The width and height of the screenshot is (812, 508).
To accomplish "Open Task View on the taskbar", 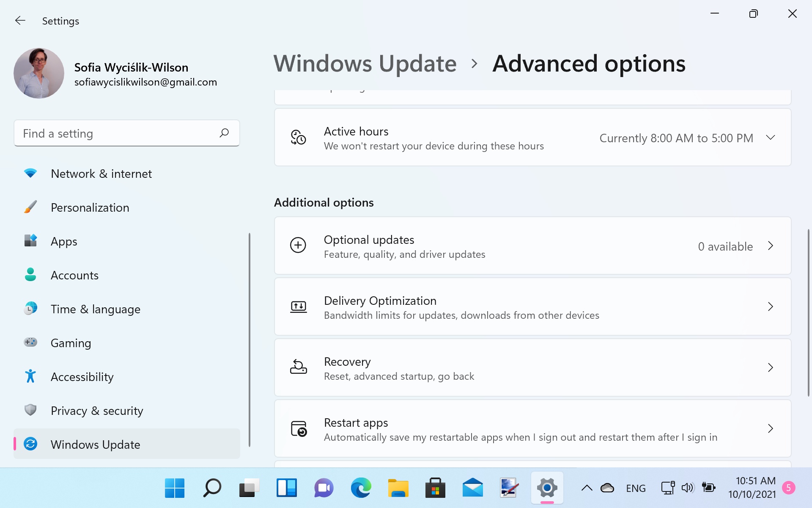I will [249, 488].
